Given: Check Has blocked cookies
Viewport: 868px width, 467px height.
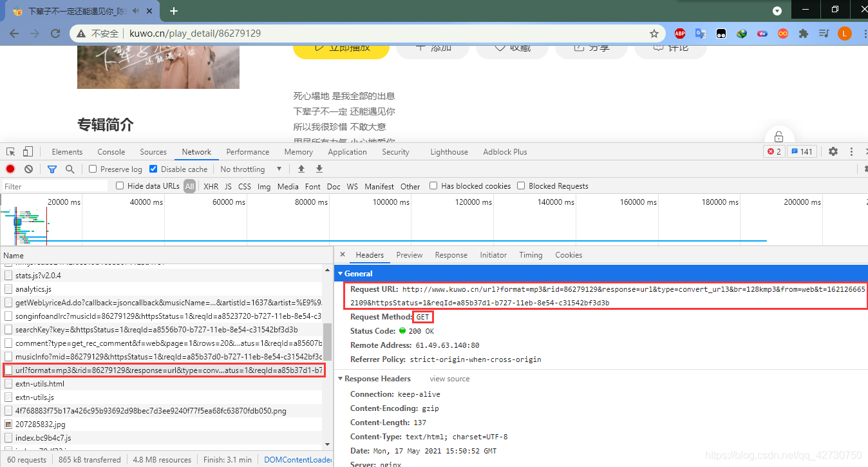Looking at the screenshot, I should coord(433,186).
